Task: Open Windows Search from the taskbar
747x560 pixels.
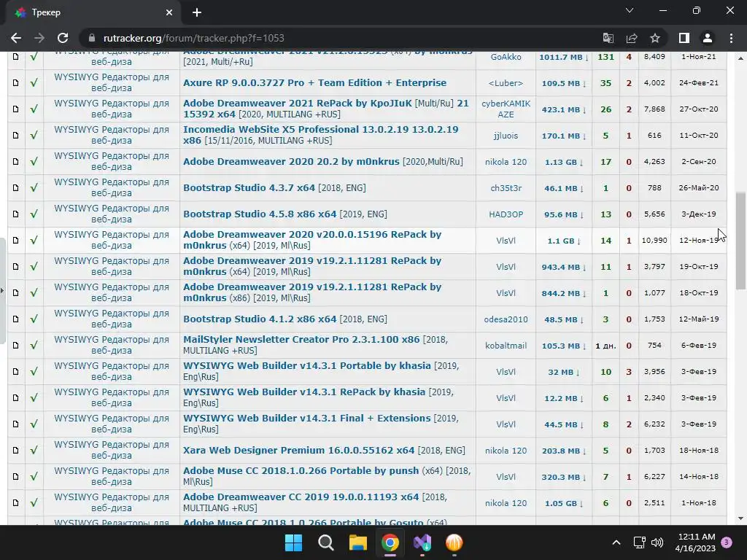Action: click(x=326, y=542)
